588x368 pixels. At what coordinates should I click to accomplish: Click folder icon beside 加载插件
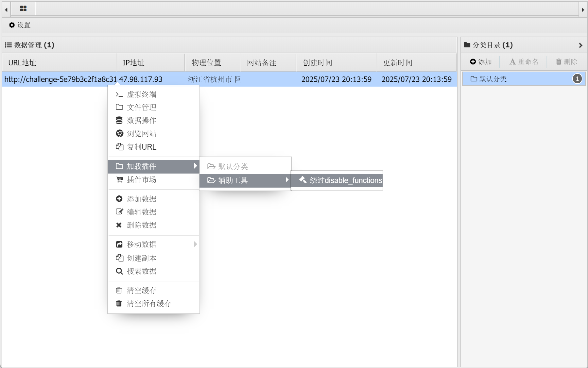coord(119,166)
